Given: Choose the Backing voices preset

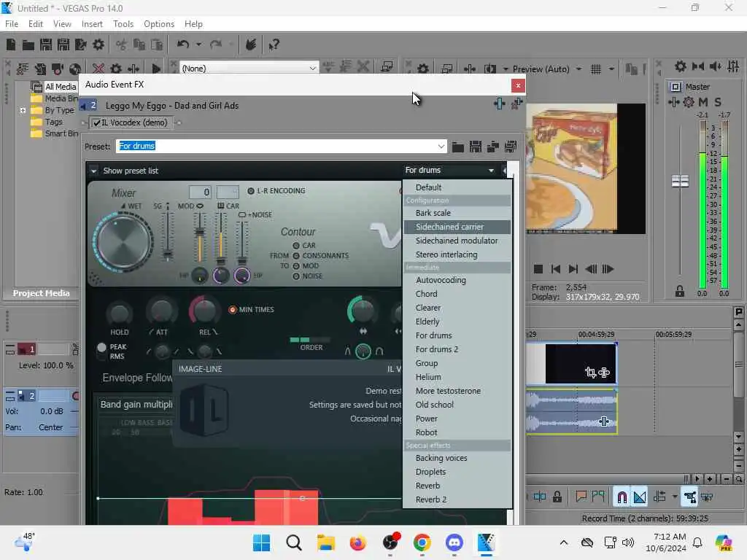Looking at the screenshot, I should point(457,458).
